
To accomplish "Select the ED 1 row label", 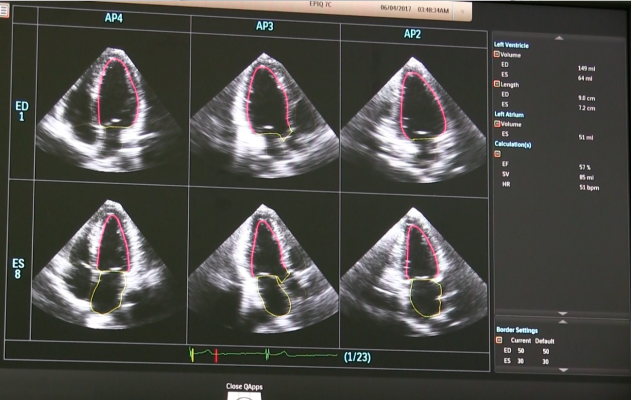I will click(x=21, y=109).
